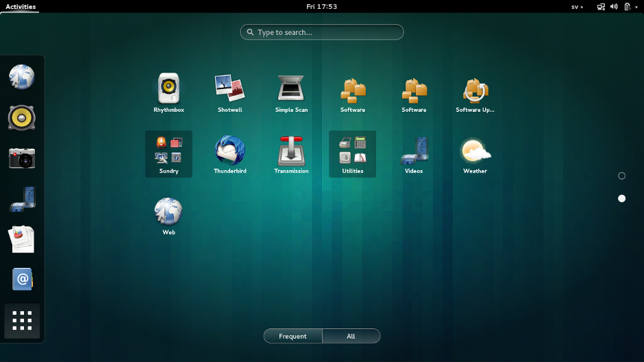
Task: Click the Activities button
Action: 20,7
